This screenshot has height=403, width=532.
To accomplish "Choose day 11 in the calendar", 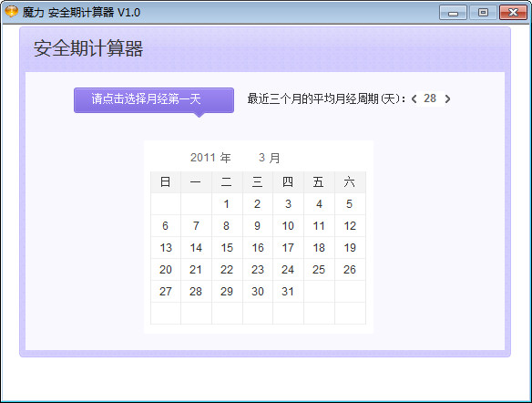I will click(319, 226).
